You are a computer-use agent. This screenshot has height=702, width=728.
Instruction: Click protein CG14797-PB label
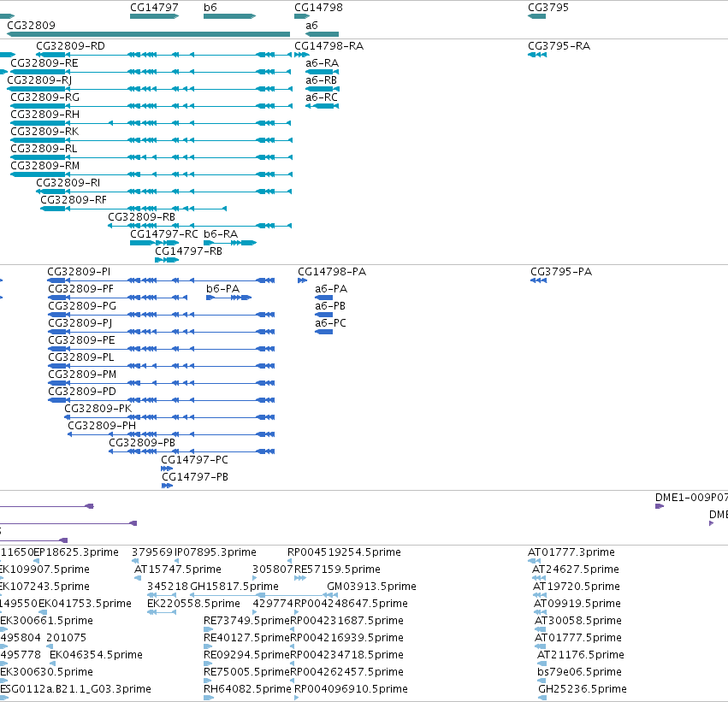(x=195, y=477)
